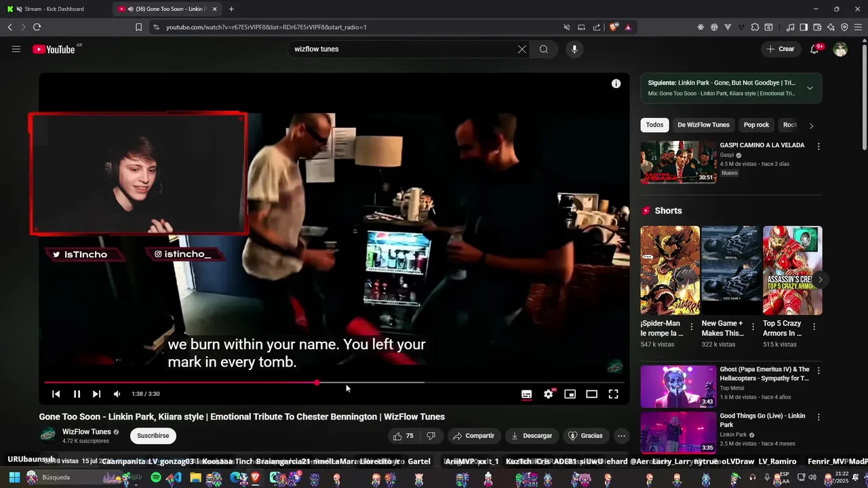Open the Spider-Man short
The width and height of the screenshot is (868, 488).
pos(670,270)
